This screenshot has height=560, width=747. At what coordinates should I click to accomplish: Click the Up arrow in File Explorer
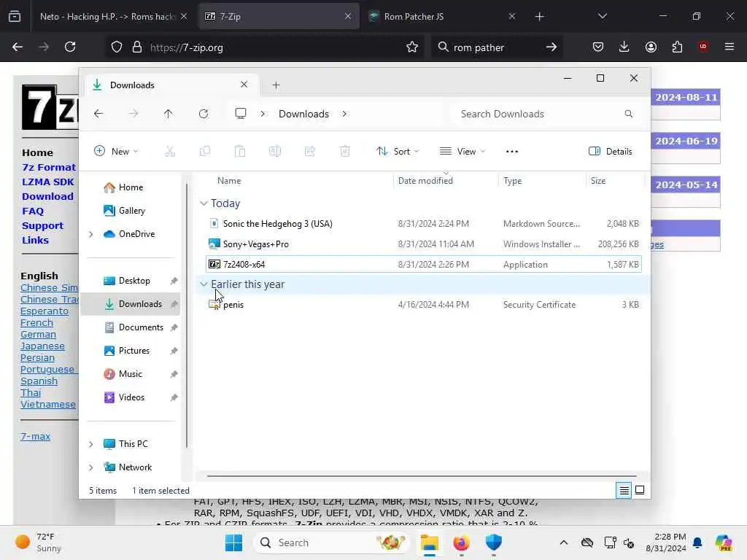[x=169, y=114]
